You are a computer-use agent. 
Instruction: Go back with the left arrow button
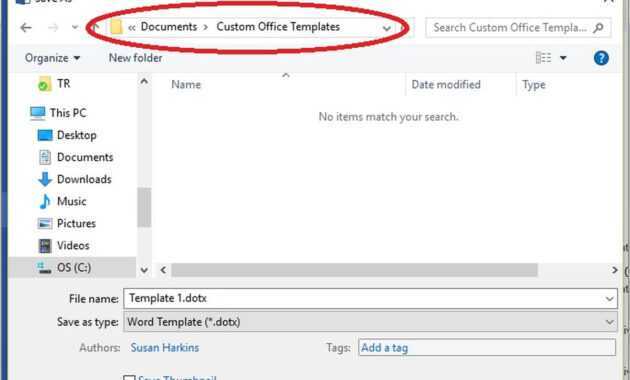26,27
